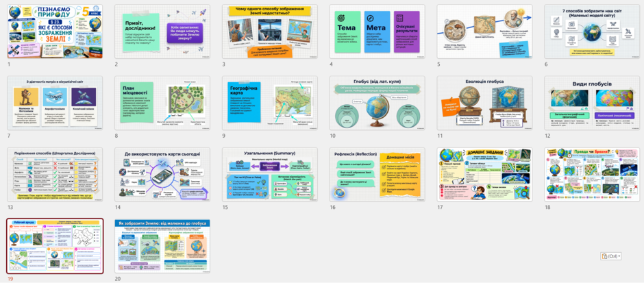Click the slide number 12 label
The height and width of the screenshot is (283, 644).
[x=547, y=136]
